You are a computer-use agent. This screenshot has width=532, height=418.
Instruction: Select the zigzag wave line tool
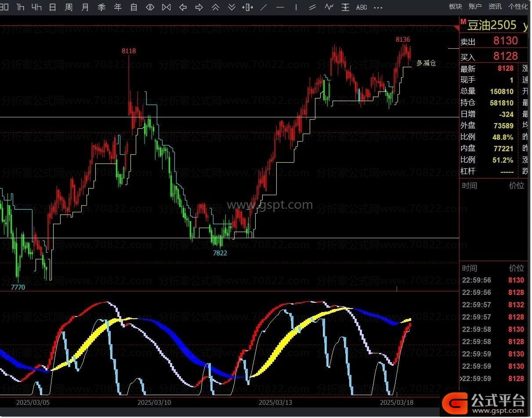pyautogui.click(x=329, y=7)
